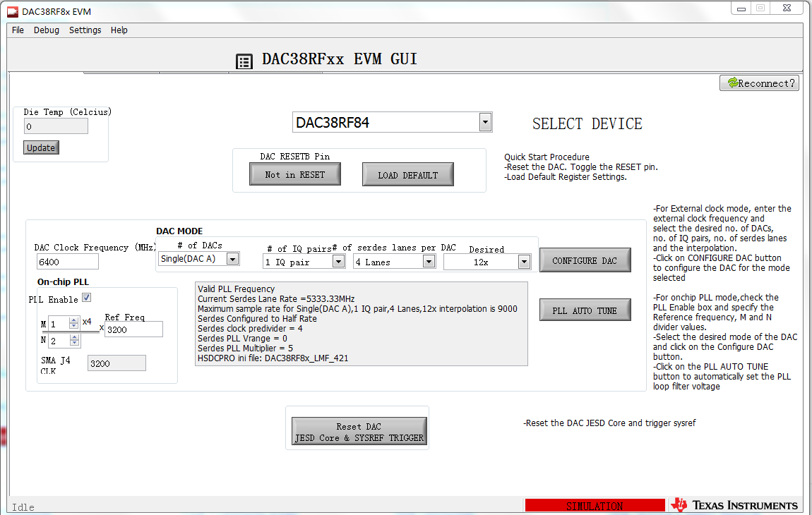Click the SMA J4 CLK value field
This screenshot has height=515, width=812.
tap(117, 363)
